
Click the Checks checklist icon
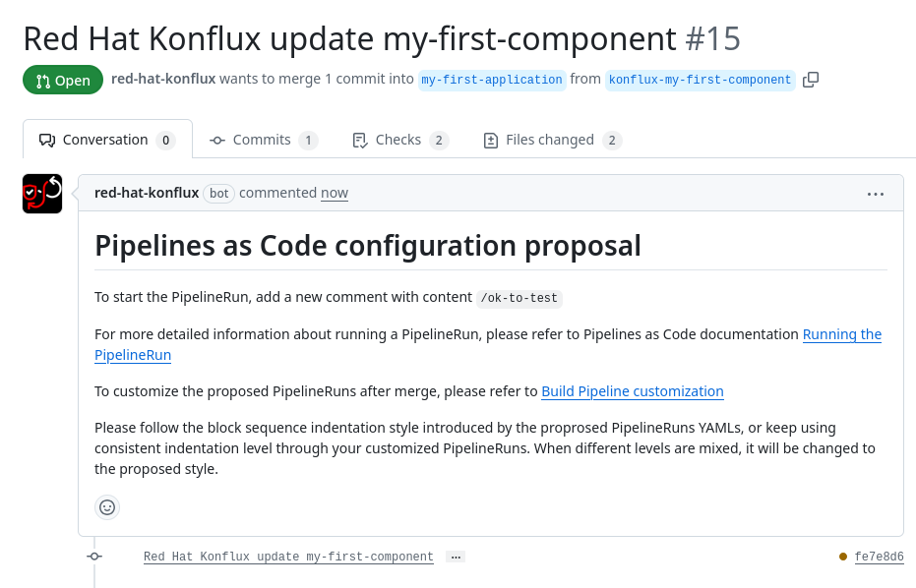coord(360,140)
